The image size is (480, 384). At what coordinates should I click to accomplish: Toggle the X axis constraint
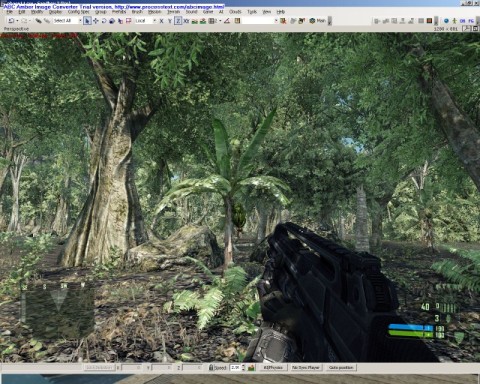coord(161,21)
